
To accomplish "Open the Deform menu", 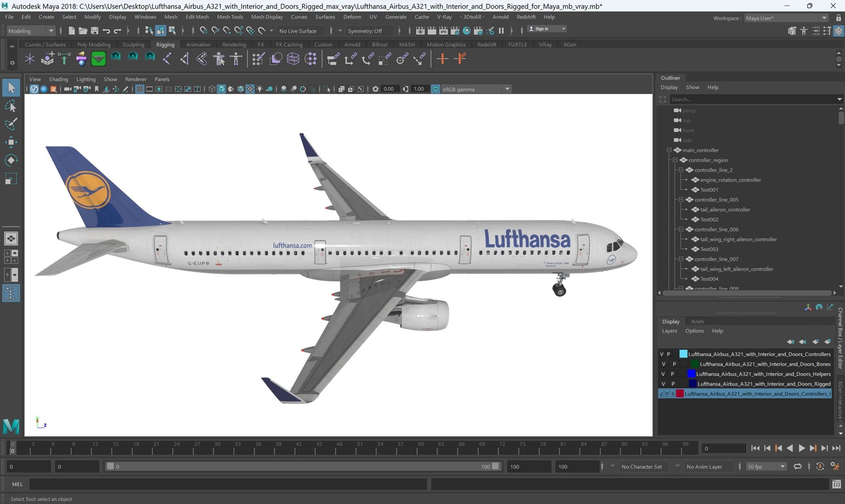I will point(352,17).
